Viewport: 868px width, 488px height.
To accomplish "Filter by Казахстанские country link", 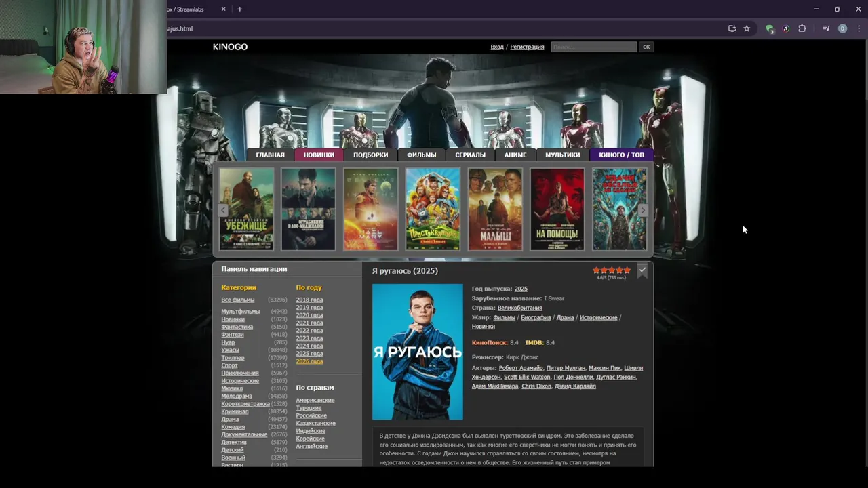I will 316,424.
